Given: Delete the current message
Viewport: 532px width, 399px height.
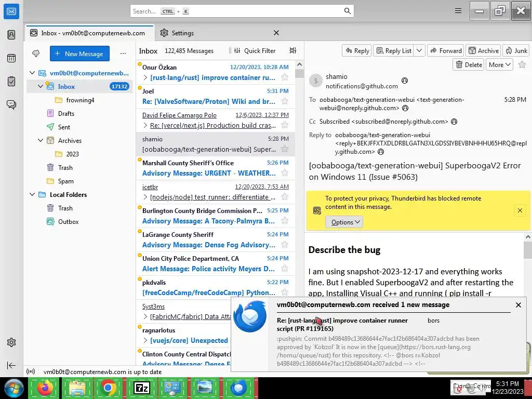Looking at the screenshot, I should 468,64.
